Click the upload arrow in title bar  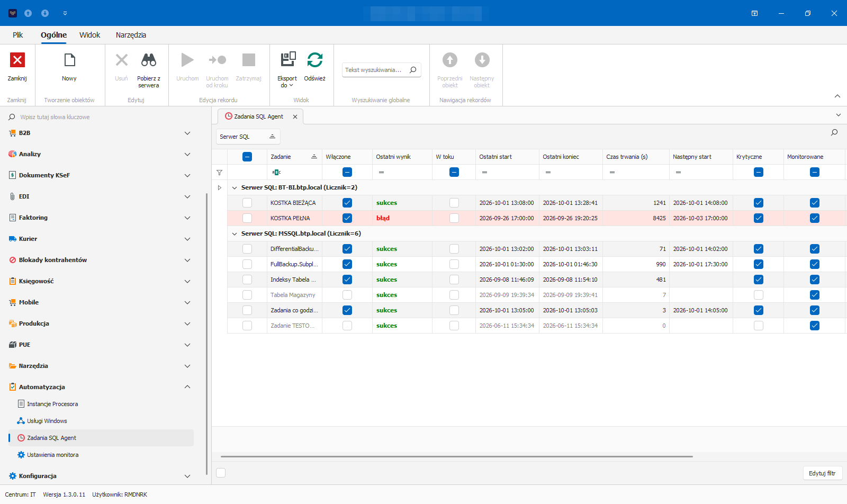(28, 13)
